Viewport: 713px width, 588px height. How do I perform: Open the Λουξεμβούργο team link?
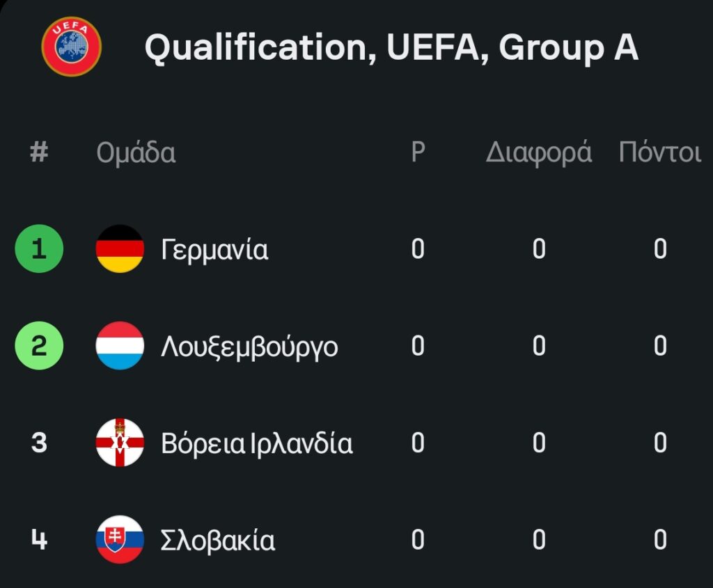click(x=249, y=346)
